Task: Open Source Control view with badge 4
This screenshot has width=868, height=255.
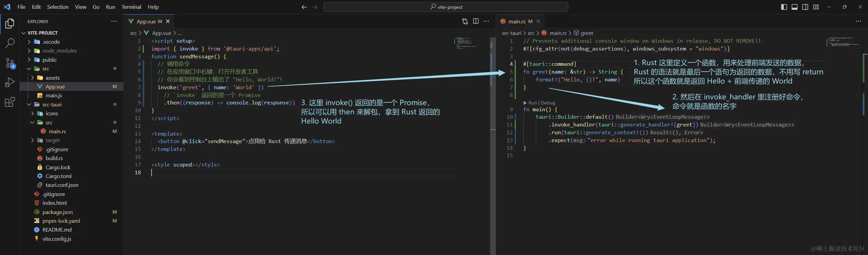Action: (x=10, y=63)
